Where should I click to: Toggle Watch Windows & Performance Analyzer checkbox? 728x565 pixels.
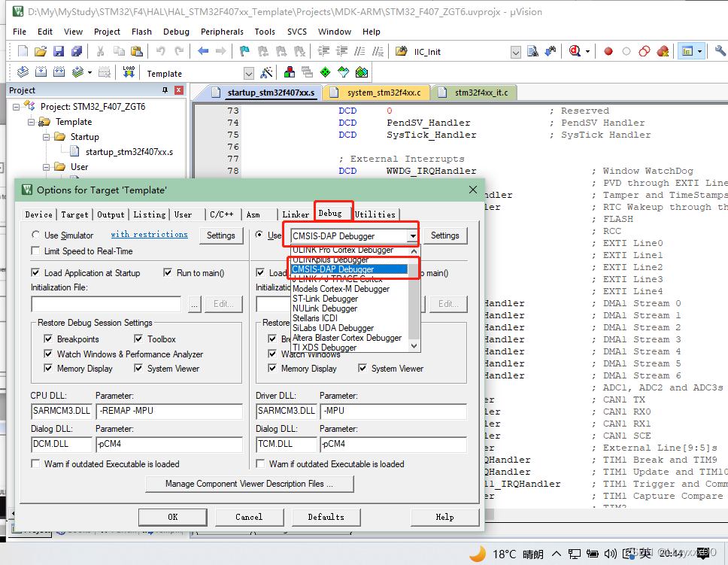click(x=48, y=354)
